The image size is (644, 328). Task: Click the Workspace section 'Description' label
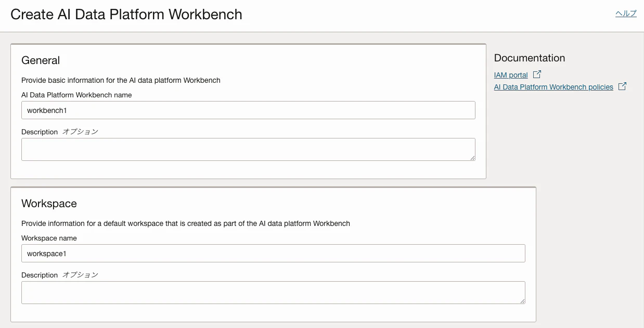pyautogui.click(x=40, y=275)
